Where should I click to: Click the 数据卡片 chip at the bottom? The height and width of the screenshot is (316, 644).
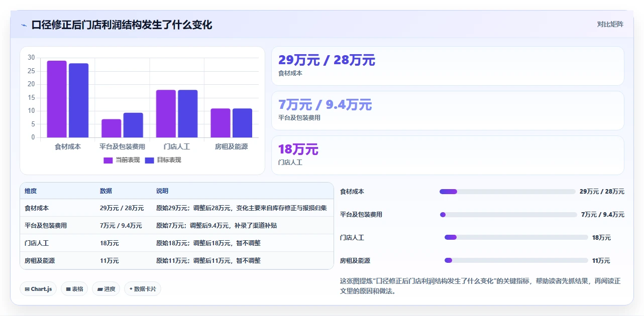point(143,289)
